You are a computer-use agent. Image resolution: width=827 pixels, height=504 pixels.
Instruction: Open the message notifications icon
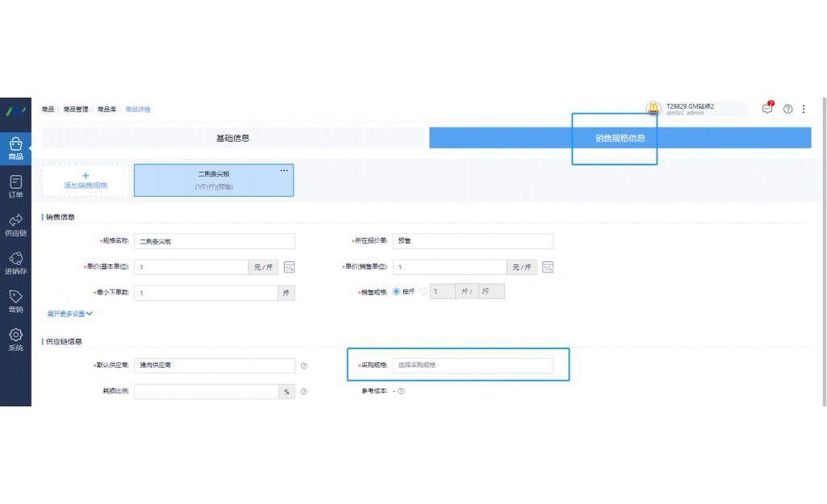(x=767, y=109)
